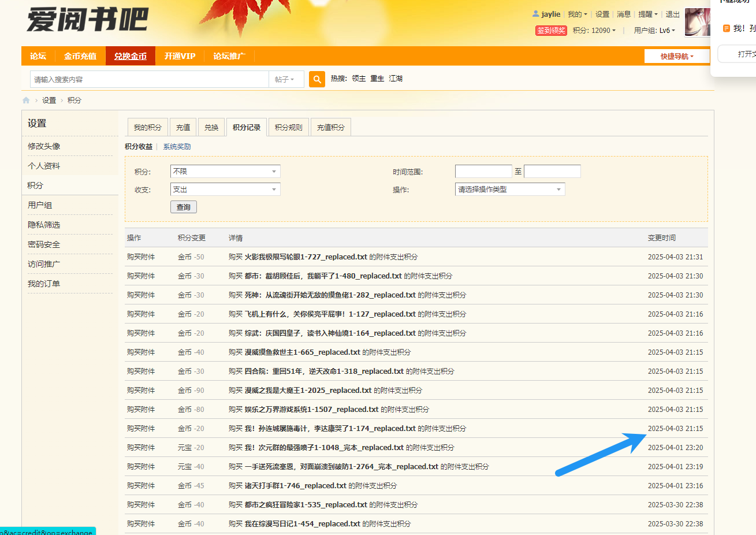The height and width of the screenshot is (535, 756).
Task: Switch to the 积分规则 tab
Action: pyautogui.click(x=288, y=128)
